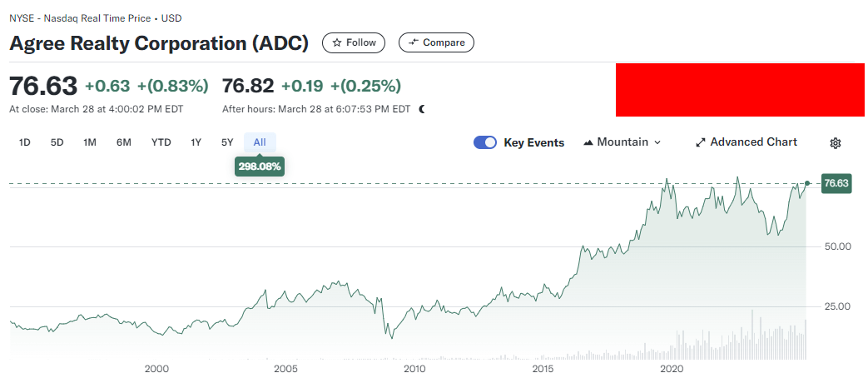Click the 2020 x-axis year label

click(672, 369)
